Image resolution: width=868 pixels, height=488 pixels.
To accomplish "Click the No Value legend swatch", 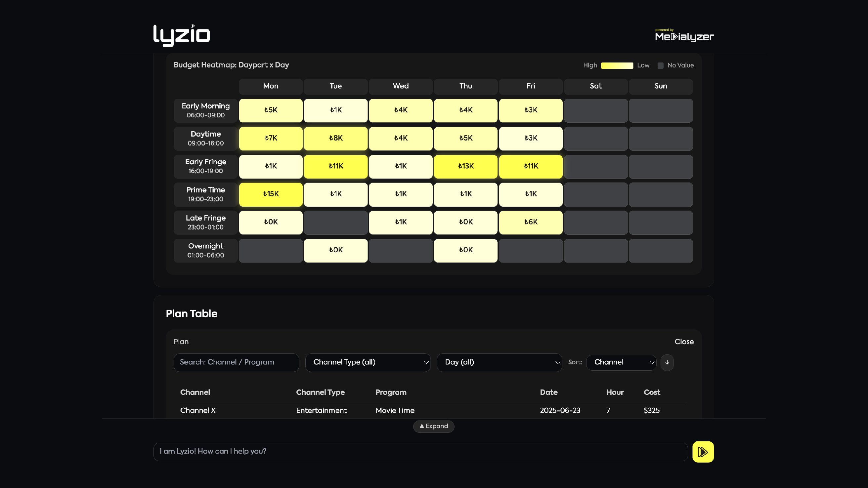I will (661, 66).
